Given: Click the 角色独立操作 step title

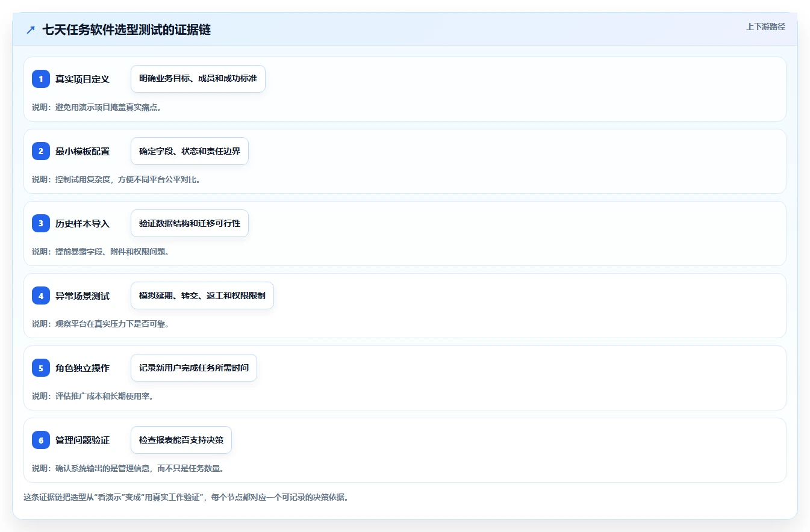Looking at the screenshot, I should (83, 368).
